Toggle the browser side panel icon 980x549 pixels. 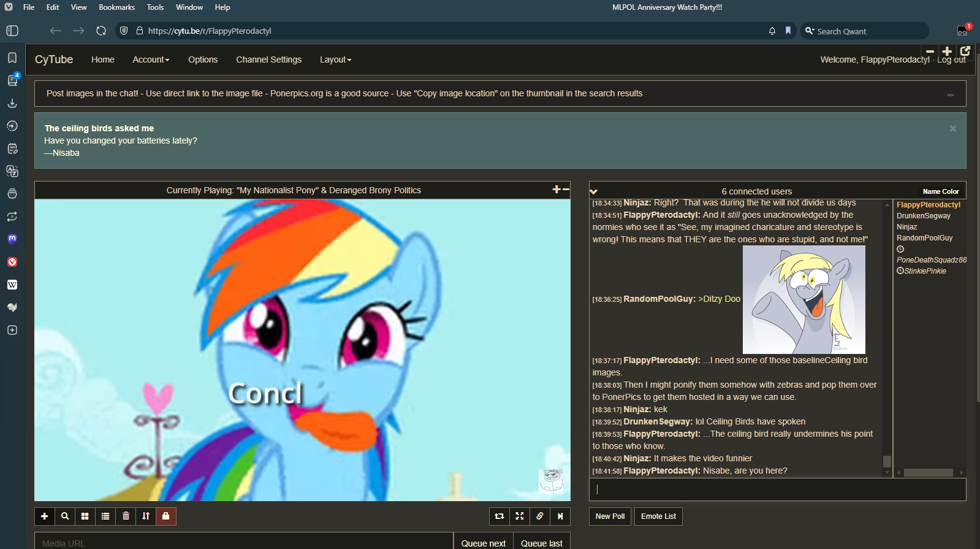pos(12,31)
